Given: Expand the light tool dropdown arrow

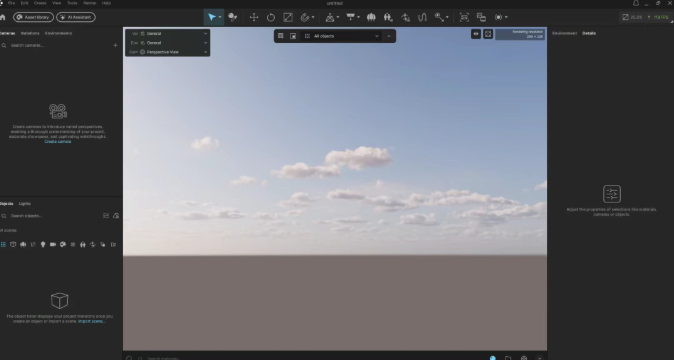Looking at the screenshot, I should click(x=358, y=17).
